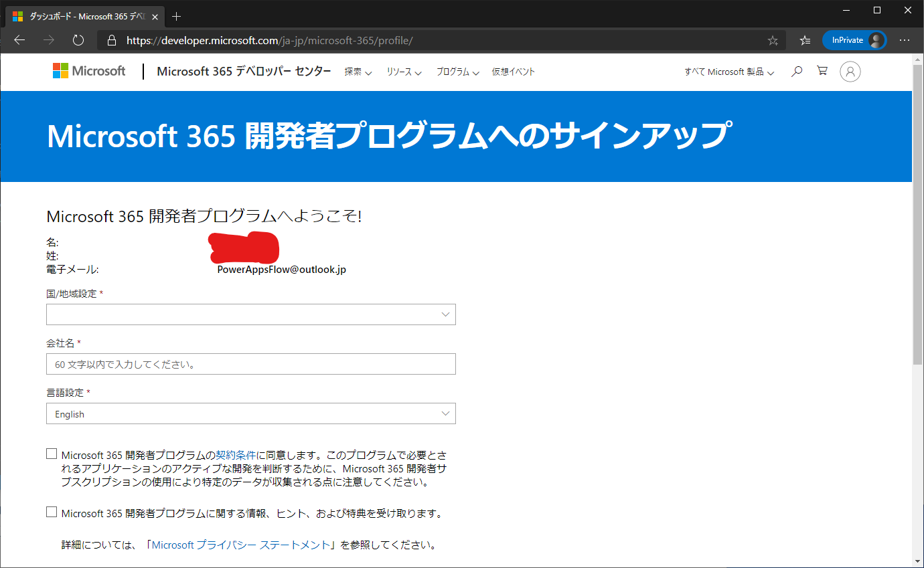Click the 会社名 input field
The width and height of the screenshot is (924, 568).
click(251, 364)
